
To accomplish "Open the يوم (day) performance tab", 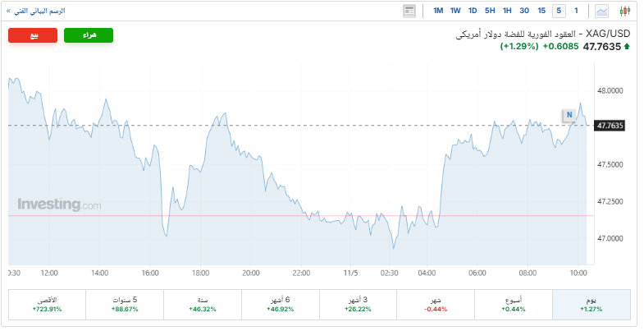I will [591, 305].
